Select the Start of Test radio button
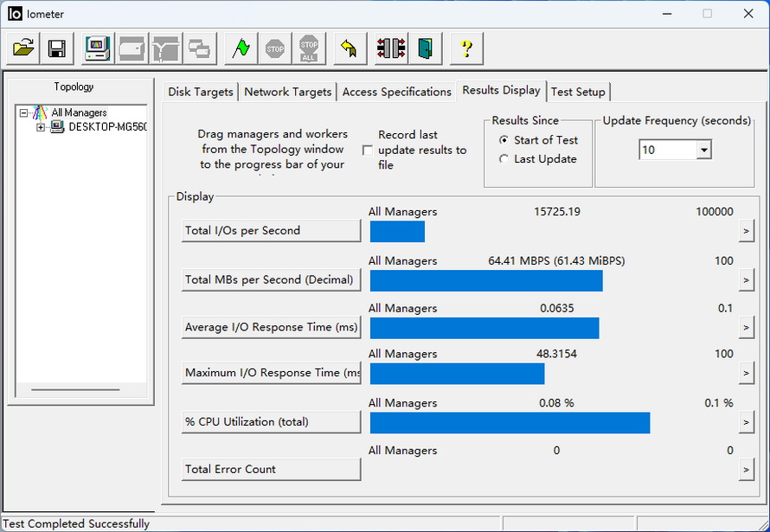 pos(504,140)
